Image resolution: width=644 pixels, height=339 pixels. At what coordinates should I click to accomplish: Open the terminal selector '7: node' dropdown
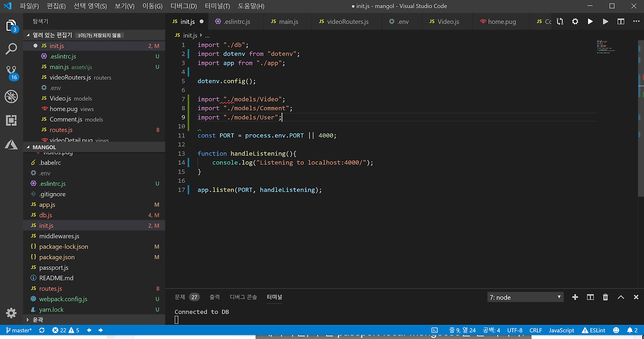[x=525, y=297]
